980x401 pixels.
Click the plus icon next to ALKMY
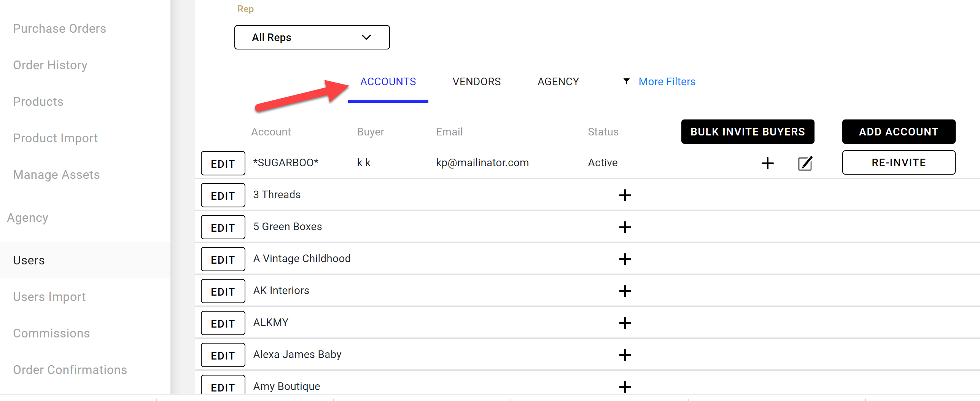coord(625,323)
